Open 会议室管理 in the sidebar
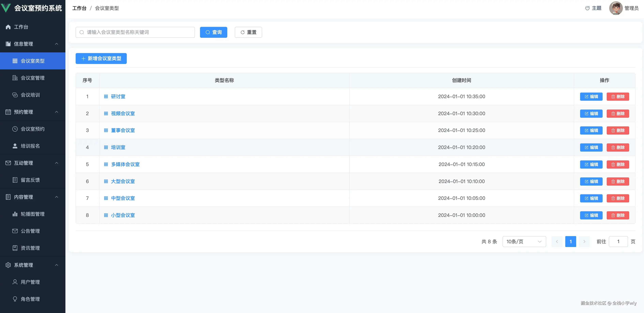The image size is (644, 313). pyautogui.click(x=33, y=78)
